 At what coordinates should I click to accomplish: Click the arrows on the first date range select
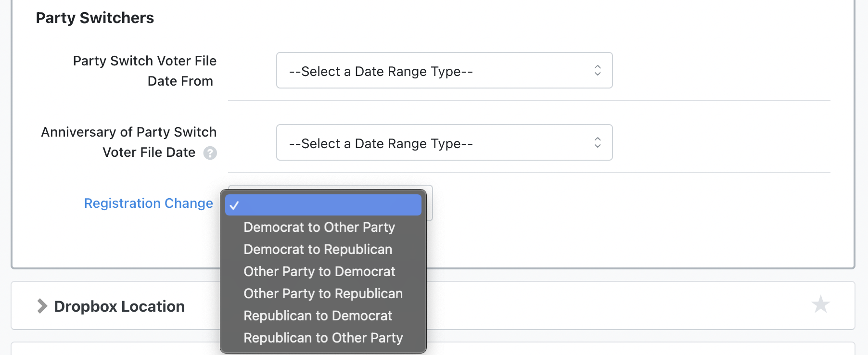tap(597, 71)
